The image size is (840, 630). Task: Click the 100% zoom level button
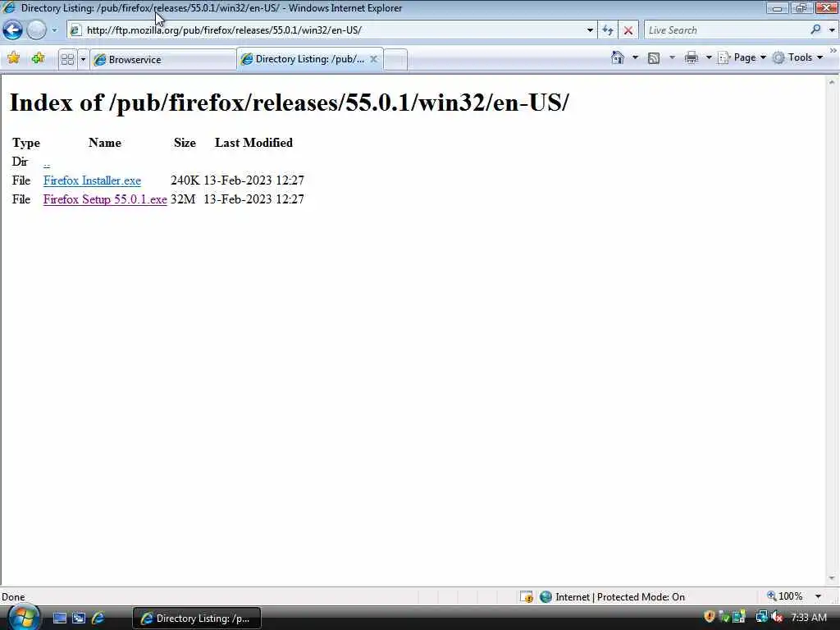pos(785,596)
